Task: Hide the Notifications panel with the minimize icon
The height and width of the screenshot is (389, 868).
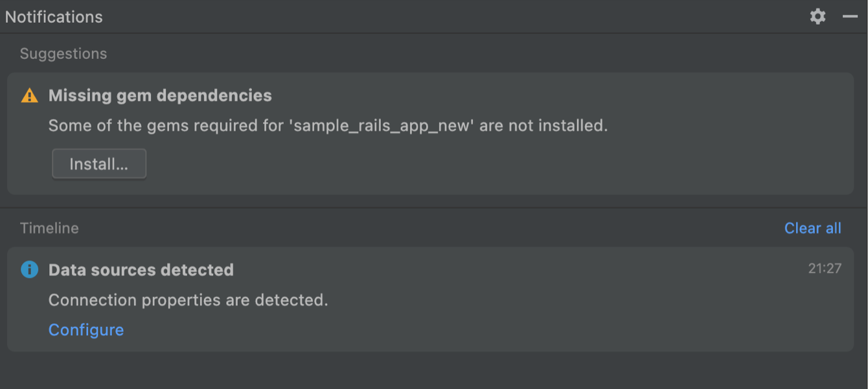Action: tap(850, 16)
